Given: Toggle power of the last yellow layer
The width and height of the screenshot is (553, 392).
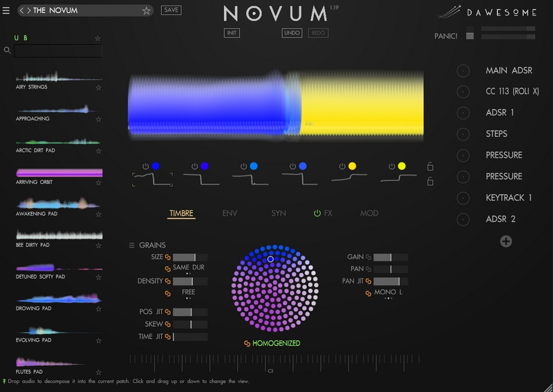Looking at the screenshot, I should click(x=391, y=167).
